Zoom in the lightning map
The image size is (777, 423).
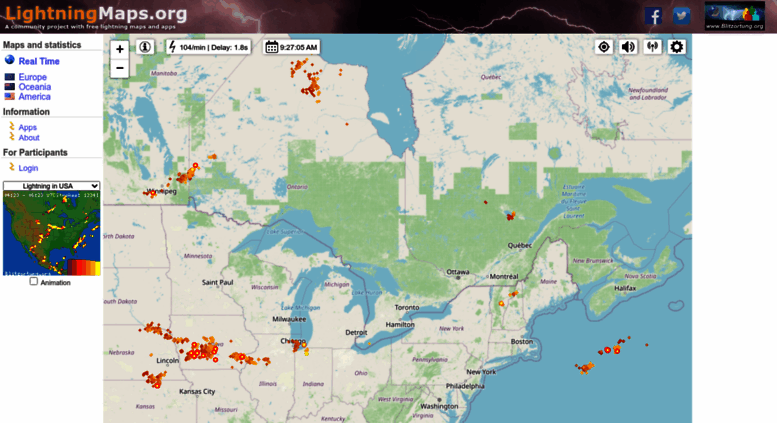pyautogui.click(x=119, y=49)
